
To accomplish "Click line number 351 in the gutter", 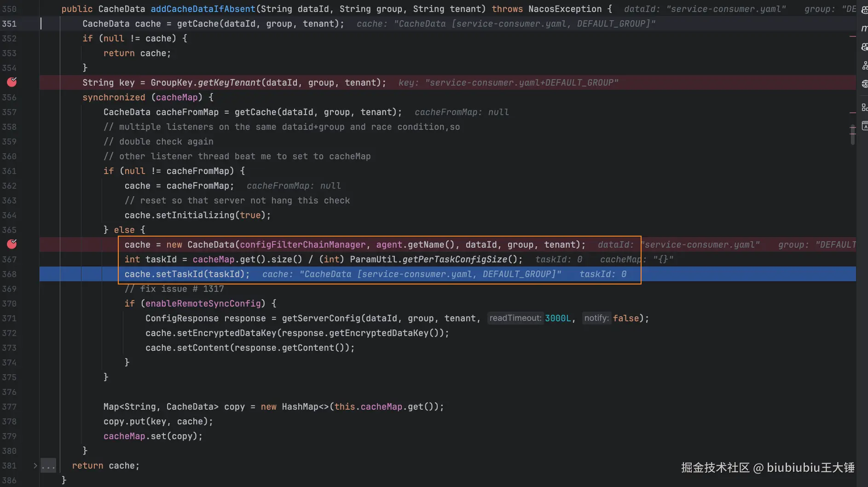I will pyautogui.click(x=9, y=23).
